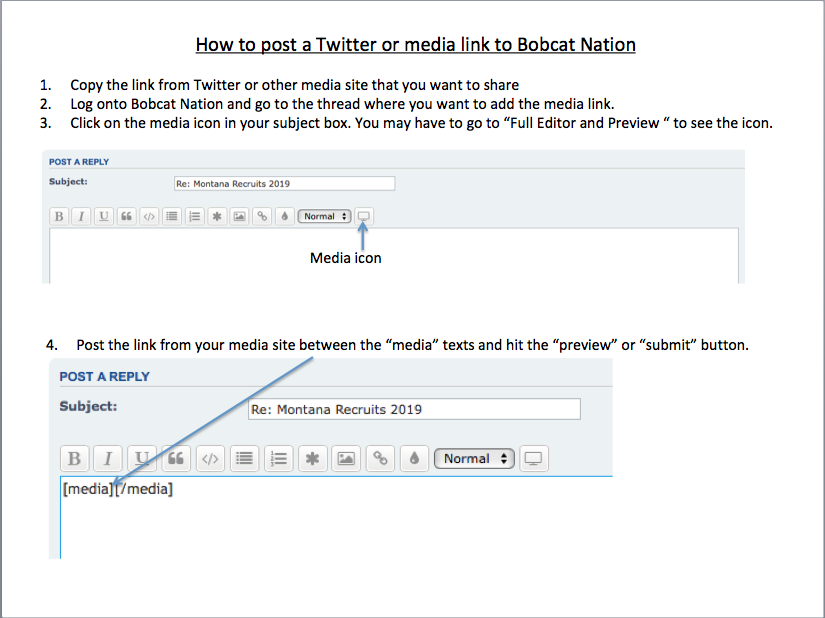This screenshot has width=825, height=618.
Task: Click insert link icon in lower large toolbar
Action: [x=380, y=458]
